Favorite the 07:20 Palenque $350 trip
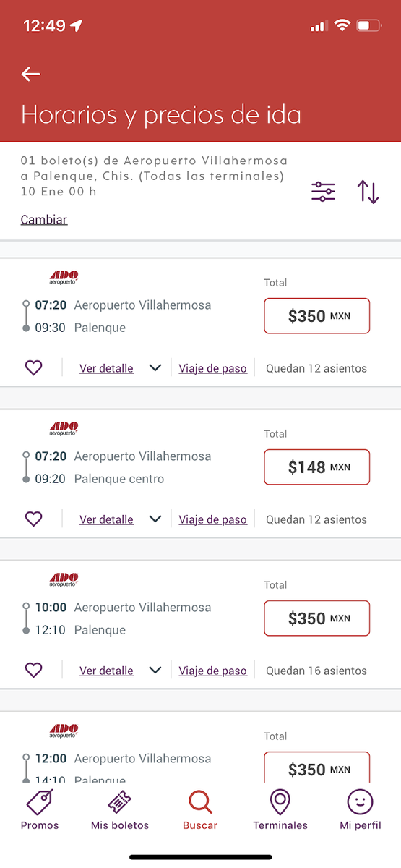Screen dimensions: 401x868 pos(33,368)
